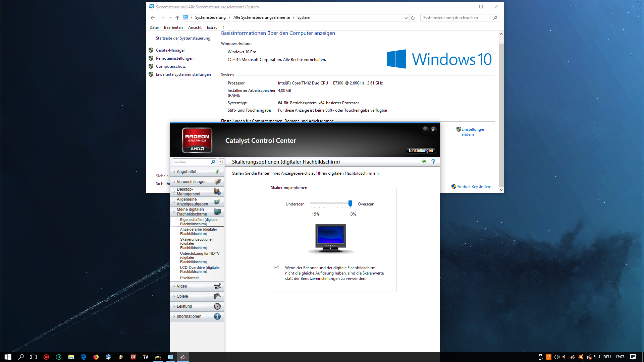Collapse the Catalyst sidebar with double-arrow button
The width and height of the screenshot is (644, 362).
[221, 162]
